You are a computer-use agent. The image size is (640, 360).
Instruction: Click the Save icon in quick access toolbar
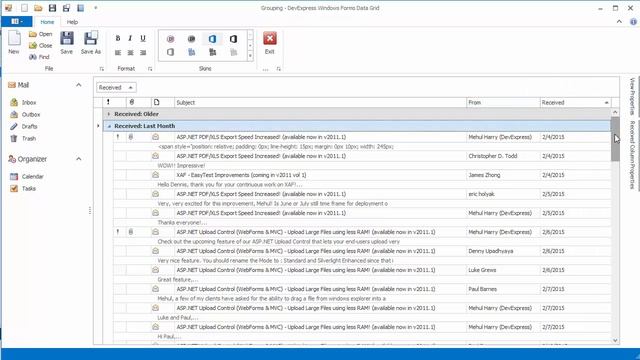52,8
